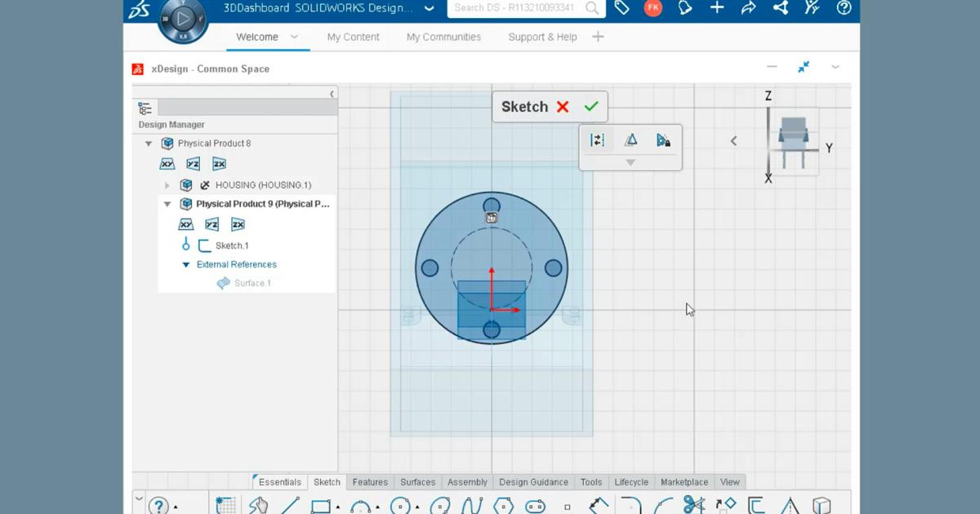
Task: Switch to the Features tab
Action: [370, 481]
